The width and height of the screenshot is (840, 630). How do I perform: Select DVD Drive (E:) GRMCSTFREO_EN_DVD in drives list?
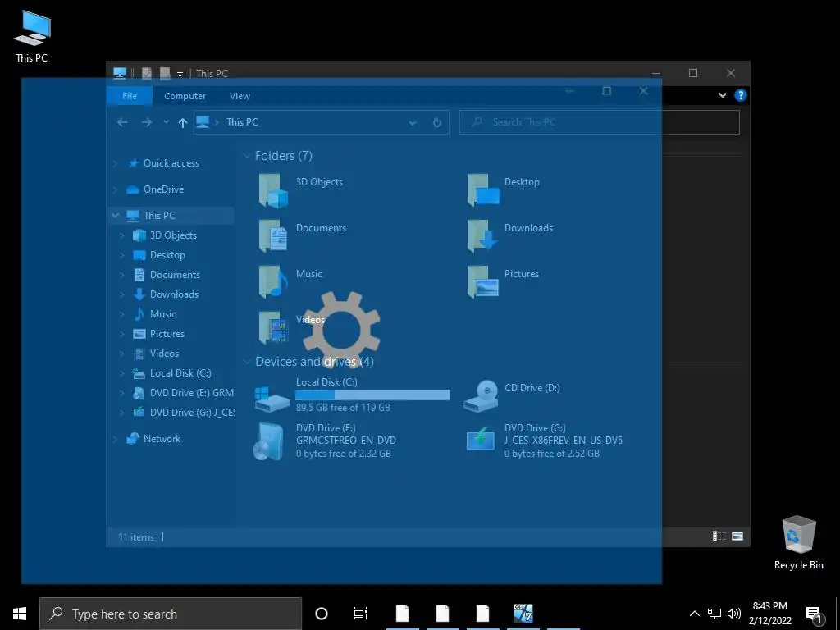[325, 441]
